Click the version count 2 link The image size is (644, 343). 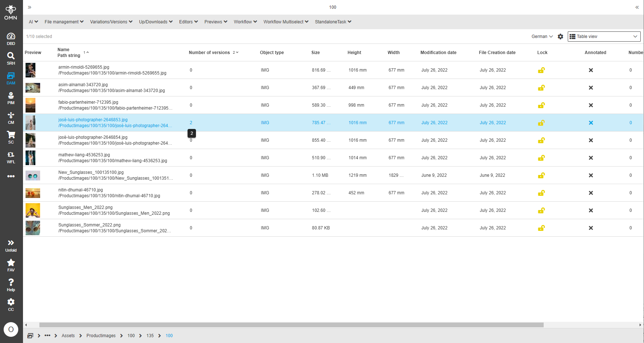[x=191, y=122]
